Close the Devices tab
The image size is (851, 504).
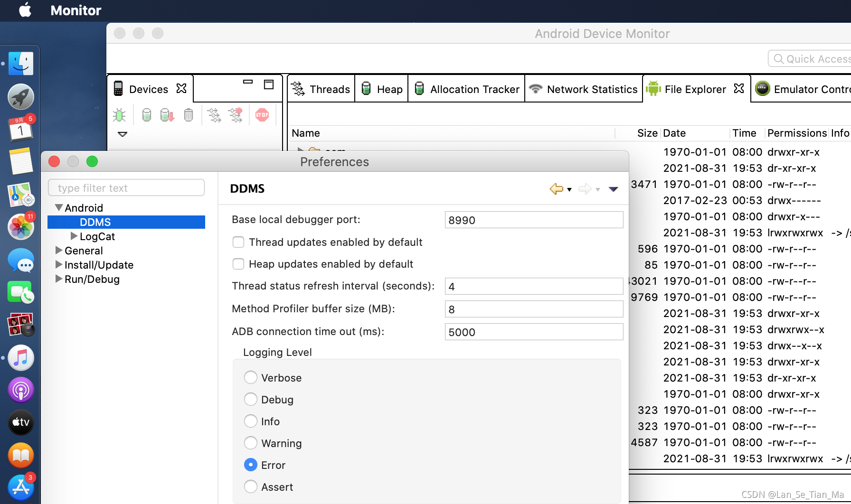tap(181, 89)
